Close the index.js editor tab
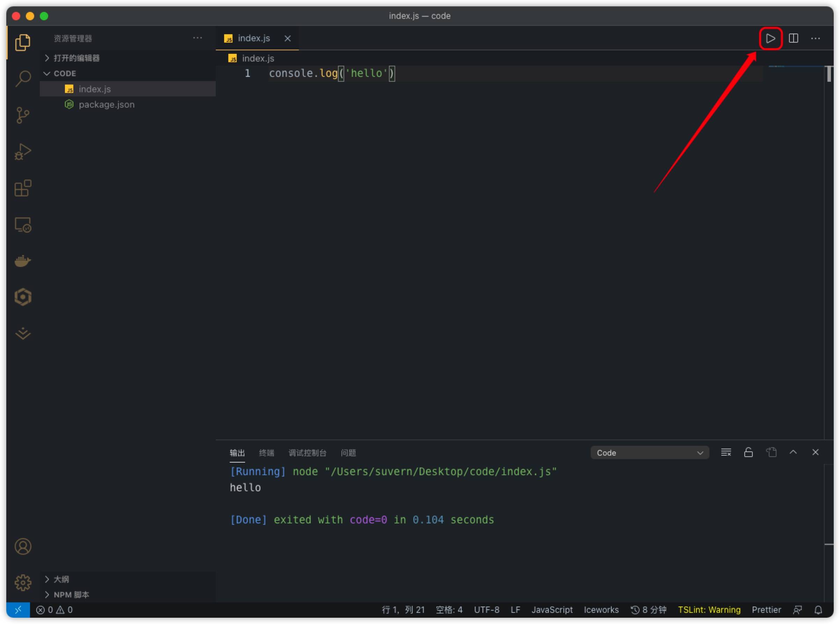Image resolution: width=840 pixels, height=624 pixels. coord(288,38)
